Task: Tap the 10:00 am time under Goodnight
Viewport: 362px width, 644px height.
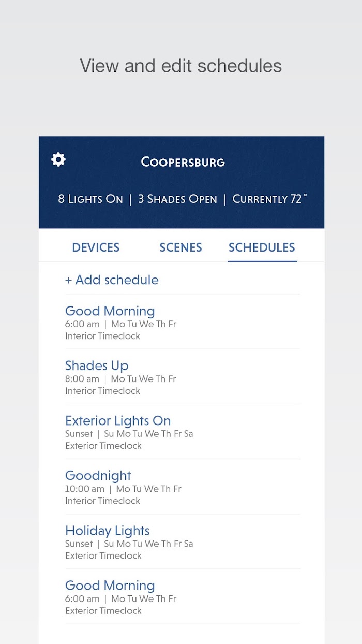Action: tap(85, 489)
